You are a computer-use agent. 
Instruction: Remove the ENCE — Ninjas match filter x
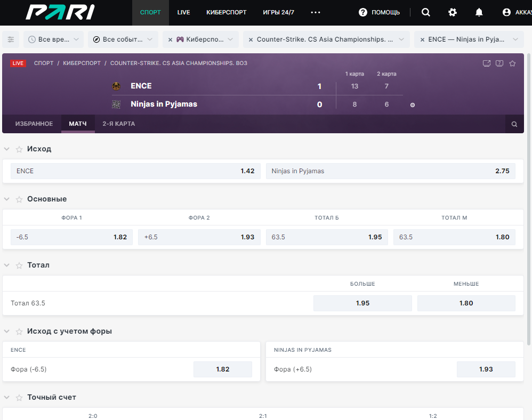point(422,39)
